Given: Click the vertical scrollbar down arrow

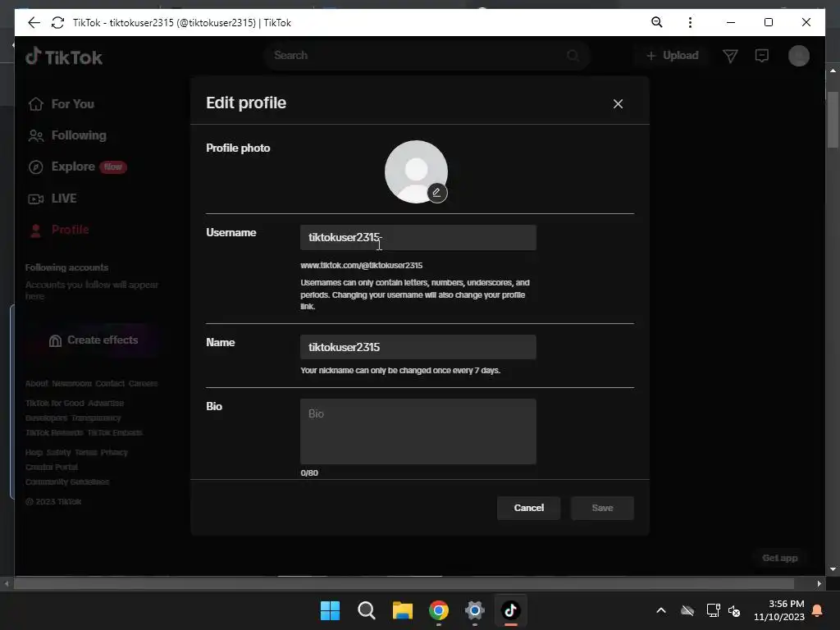Looking at the screenshot, I should click(x=833, y=569).
